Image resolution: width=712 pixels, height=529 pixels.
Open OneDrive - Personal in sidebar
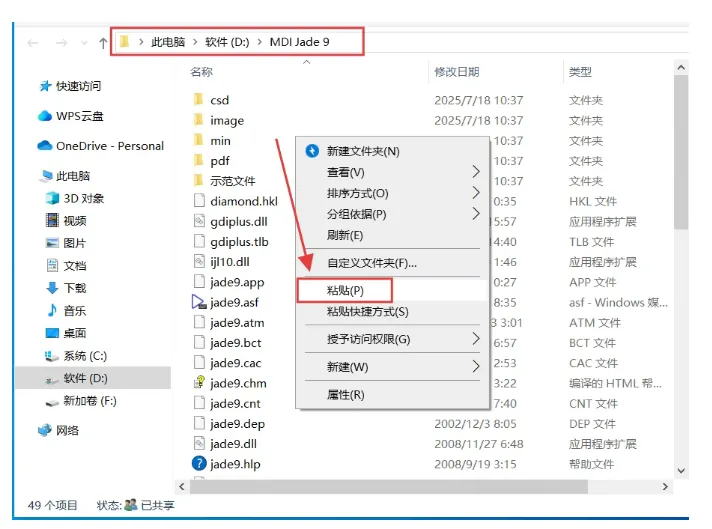click(x=110, y=146)
